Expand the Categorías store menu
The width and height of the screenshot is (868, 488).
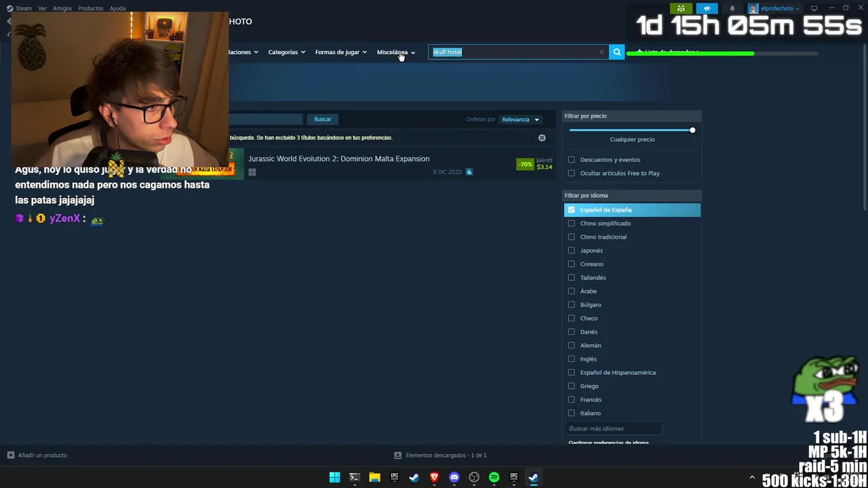[286, 52]
